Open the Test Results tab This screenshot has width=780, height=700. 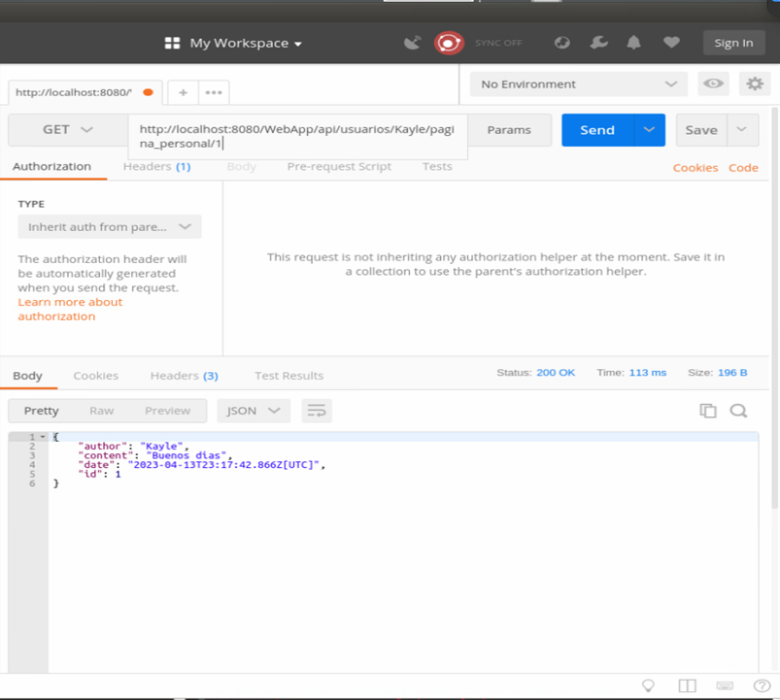pos(288,376)
